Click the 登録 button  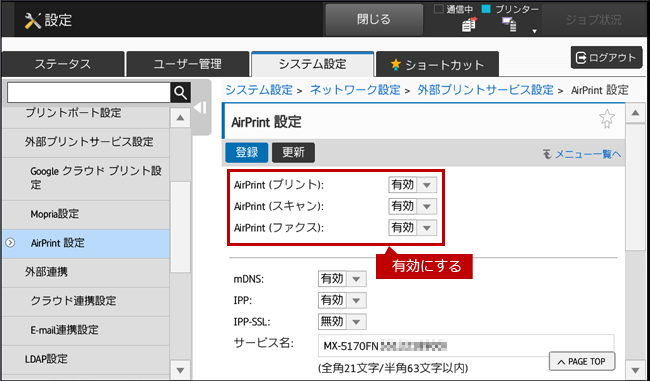click(x=247, y=153)
